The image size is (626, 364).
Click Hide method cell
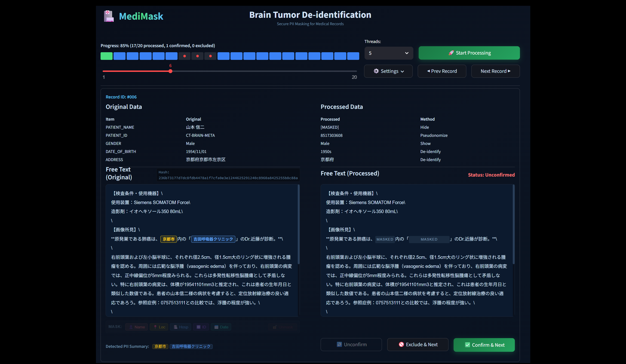(x=424, y=127)
